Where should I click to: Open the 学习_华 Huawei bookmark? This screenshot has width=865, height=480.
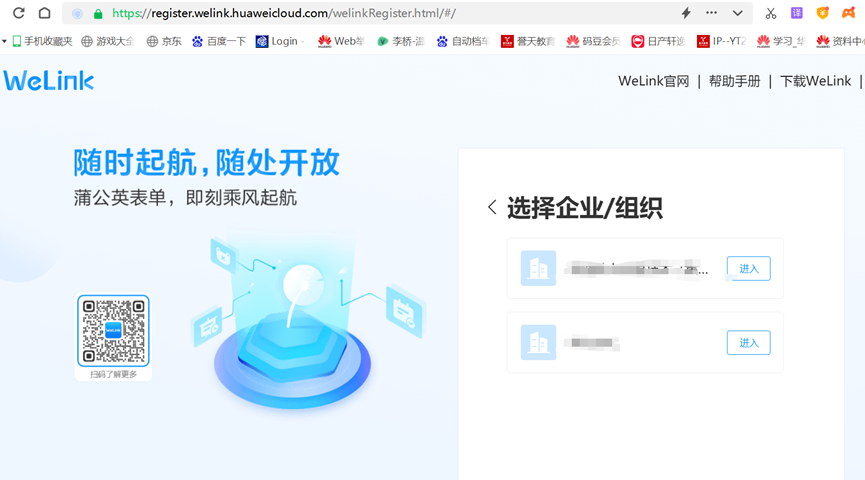click(781, 41)
